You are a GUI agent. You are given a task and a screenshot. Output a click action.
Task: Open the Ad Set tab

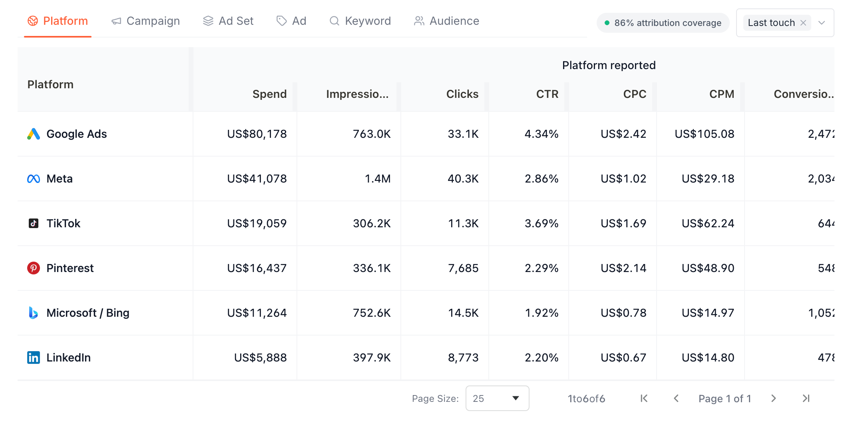[x=228, y=21]
